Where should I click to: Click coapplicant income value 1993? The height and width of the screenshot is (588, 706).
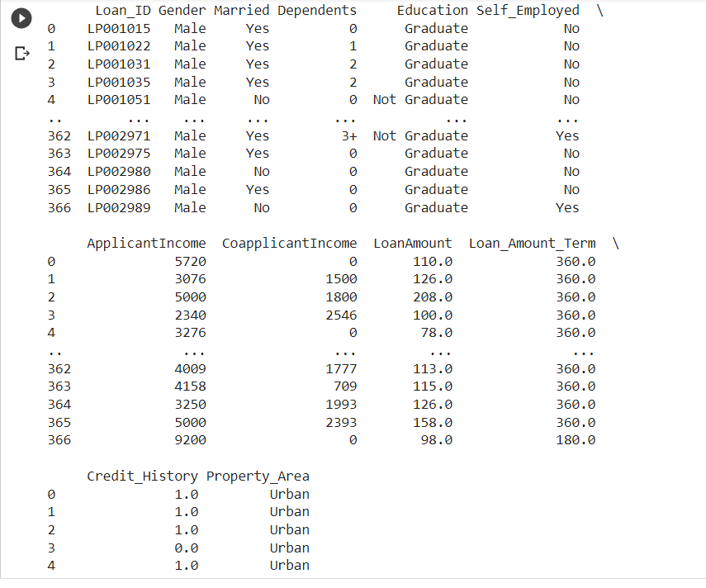(341, 405)
